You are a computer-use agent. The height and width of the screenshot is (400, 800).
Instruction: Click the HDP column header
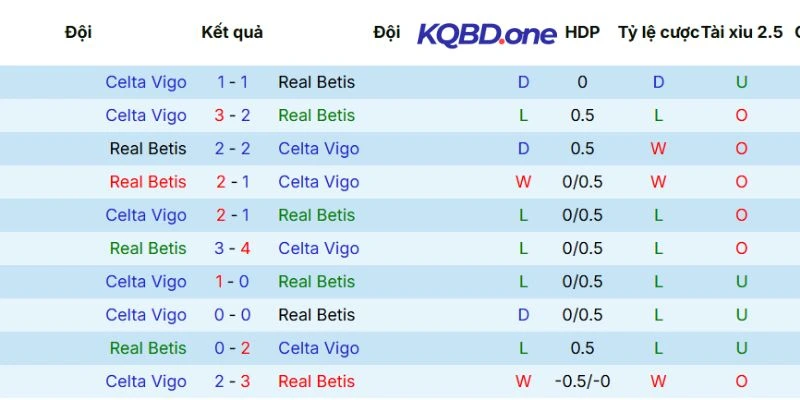(x=582, y=32)
